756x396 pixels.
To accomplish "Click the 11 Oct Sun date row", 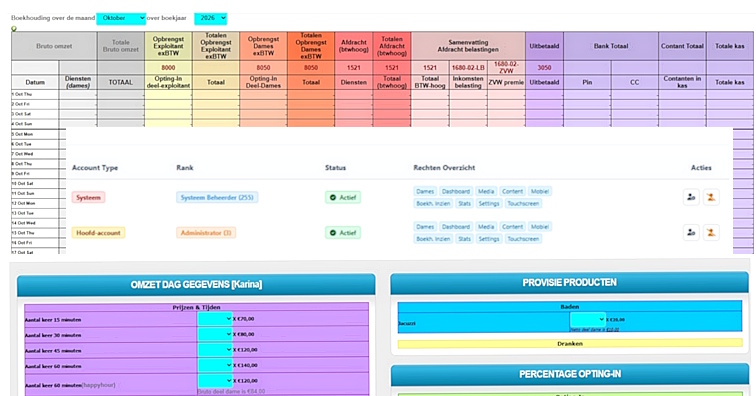I will [x=35, y=193].
